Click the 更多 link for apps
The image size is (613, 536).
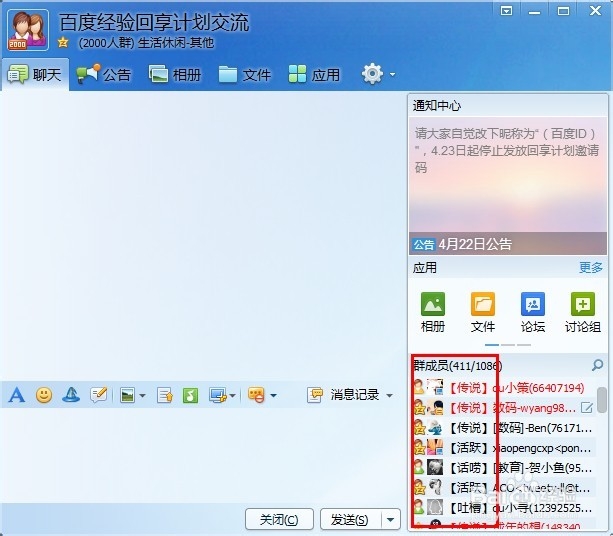tap(591, 268)
